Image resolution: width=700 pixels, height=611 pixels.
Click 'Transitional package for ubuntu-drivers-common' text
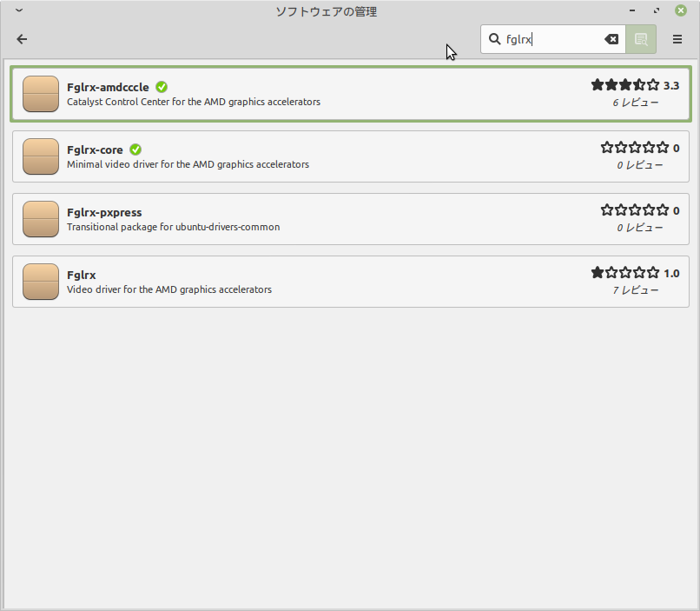(173, 227)
